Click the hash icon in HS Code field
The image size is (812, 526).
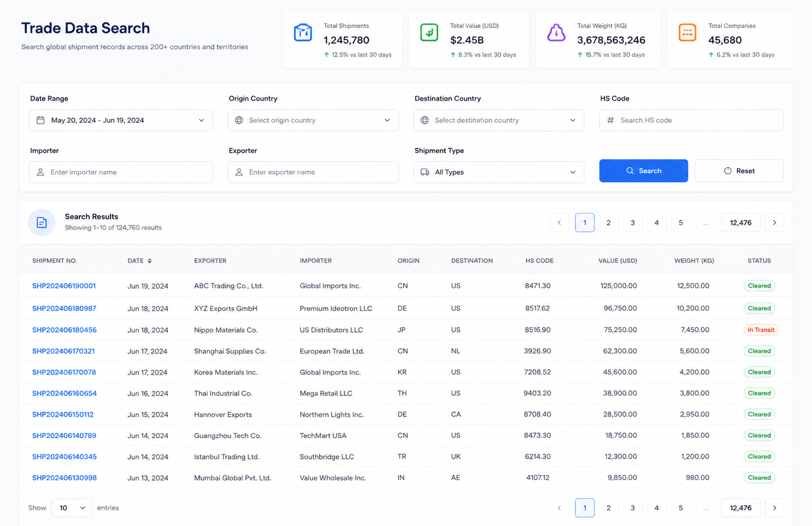pyautogui.click(x=610, y=120)
